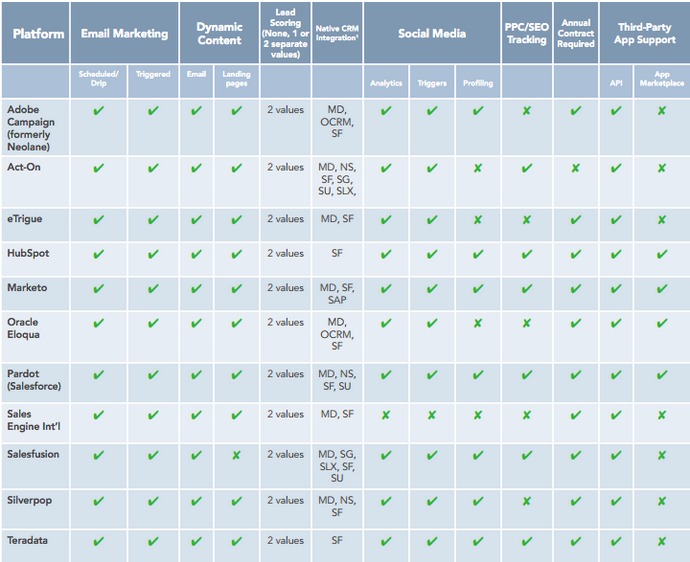Viewport: 690px width, 562px height.
Task: Click Salesfusion Landing pages red X
Action: click(236, 455)
